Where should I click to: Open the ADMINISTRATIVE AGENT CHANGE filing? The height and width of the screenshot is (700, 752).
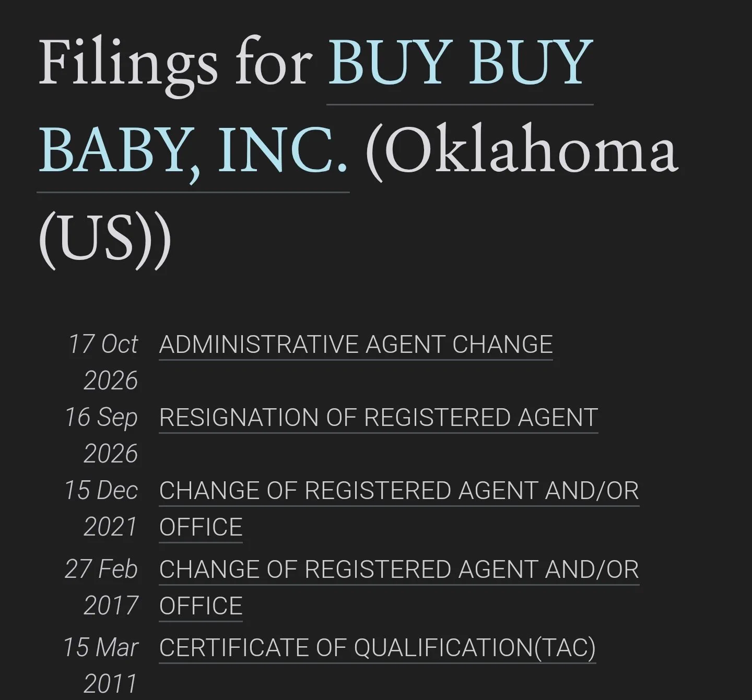pyautogui.click(x=356, y=345)
